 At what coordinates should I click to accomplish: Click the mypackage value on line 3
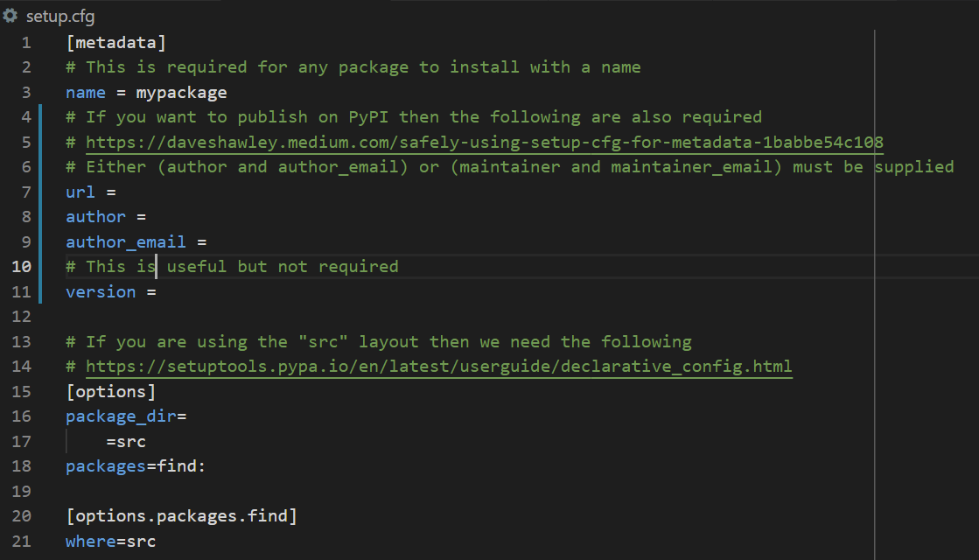pos(182,93)
